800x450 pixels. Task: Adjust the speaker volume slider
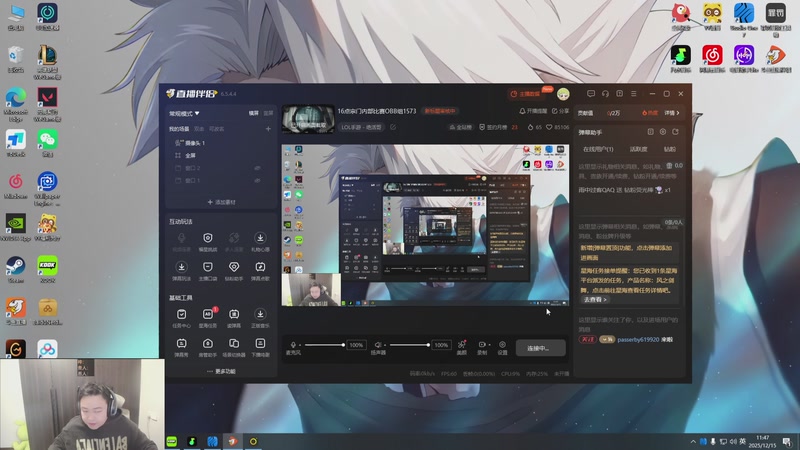coord(409,345)
